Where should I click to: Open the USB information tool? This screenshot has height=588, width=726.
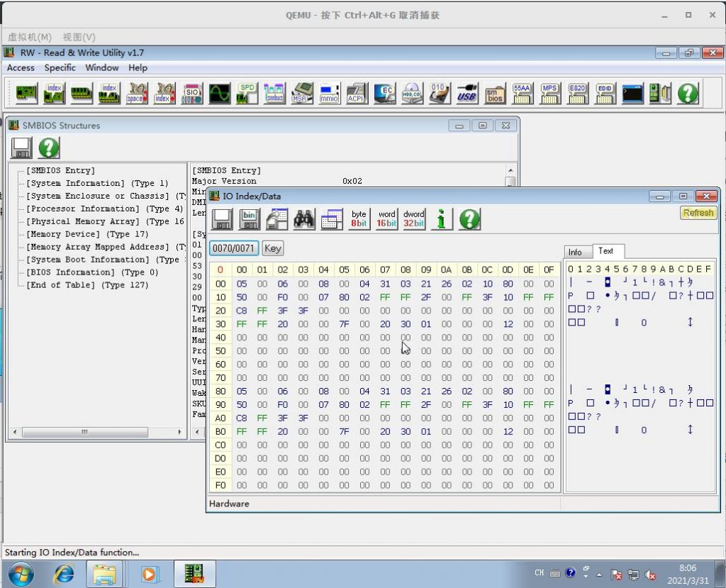[x=467, y=93]
